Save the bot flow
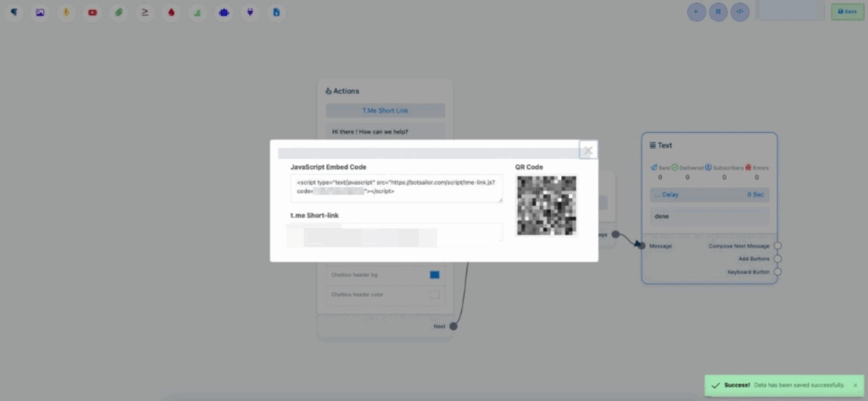 [x=847, y=12]
